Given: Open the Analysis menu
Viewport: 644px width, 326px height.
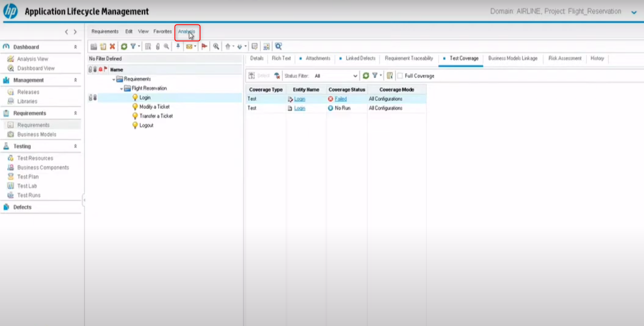Looking at the screenshot, I should [186, 32].
